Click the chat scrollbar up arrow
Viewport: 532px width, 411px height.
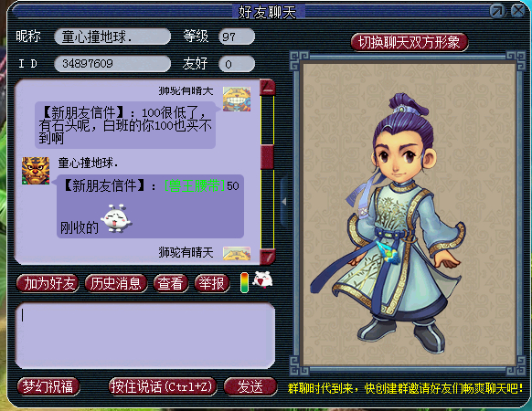tap(267, 87)
